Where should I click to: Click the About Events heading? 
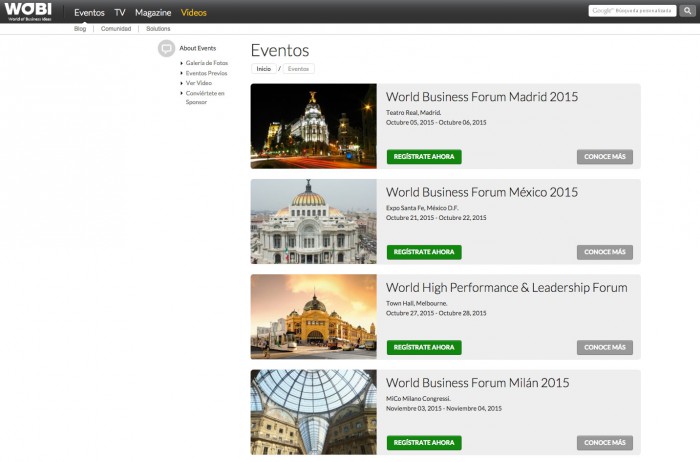coord(198,48)
